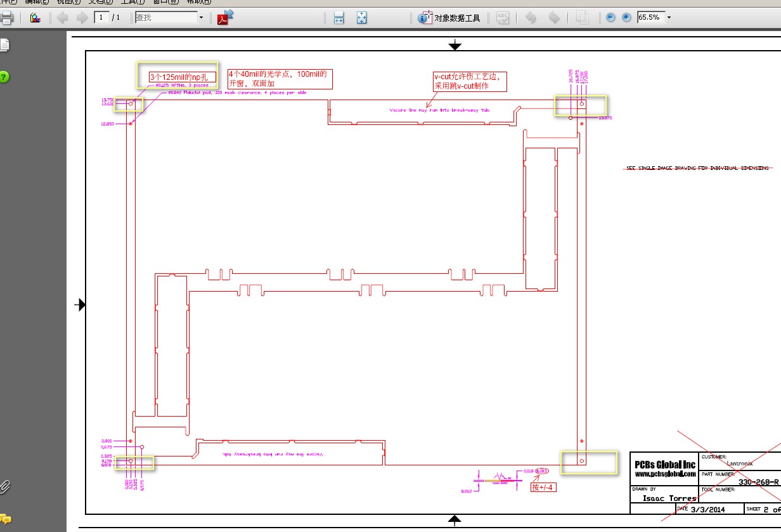
Task: Open the 工具(T) menu
Action: point(132,3)
